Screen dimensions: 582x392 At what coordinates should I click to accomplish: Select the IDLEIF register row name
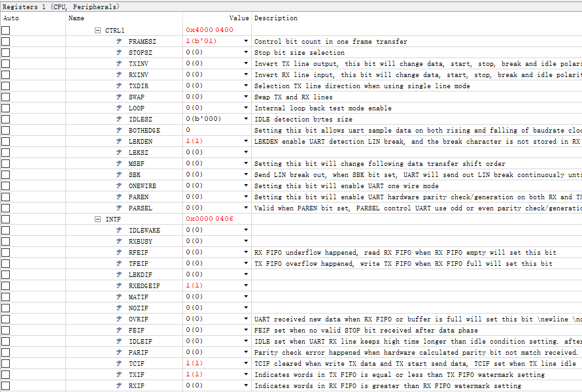pos(141,342)
